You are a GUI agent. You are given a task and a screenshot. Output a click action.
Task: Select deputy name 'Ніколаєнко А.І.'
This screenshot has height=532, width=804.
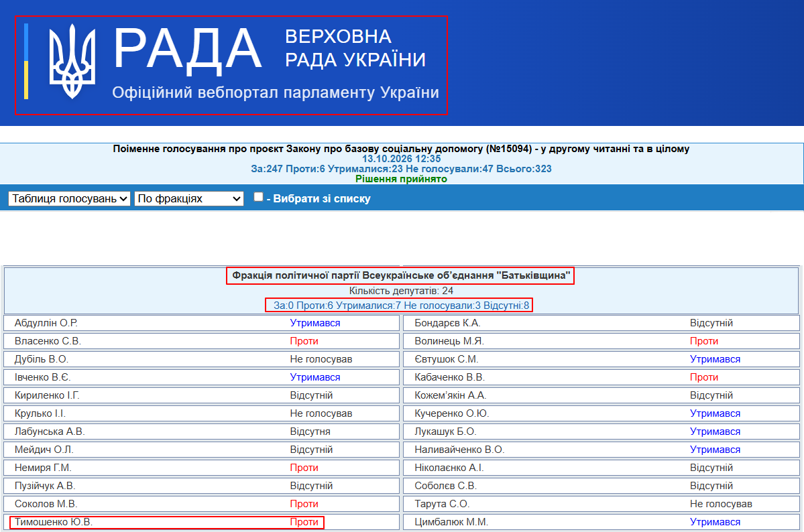449,468
